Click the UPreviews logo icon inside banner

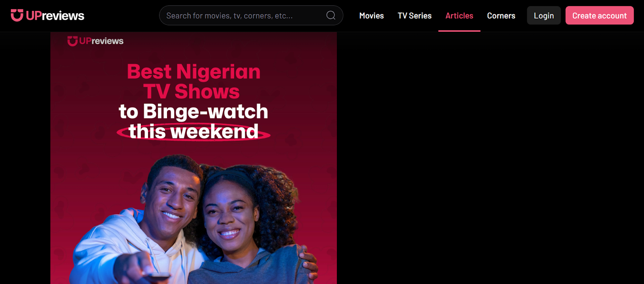[x=72, y=41]
